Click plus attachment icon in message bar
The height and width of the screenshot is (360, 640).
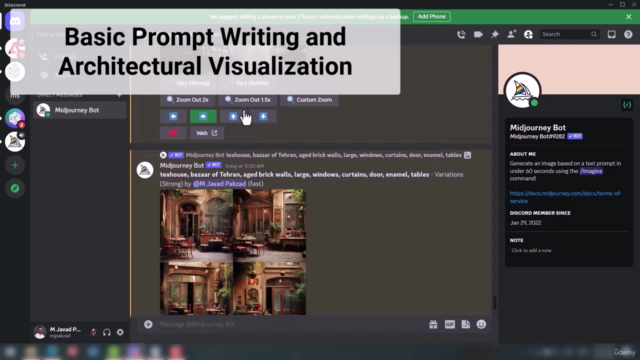click(148, 324)
